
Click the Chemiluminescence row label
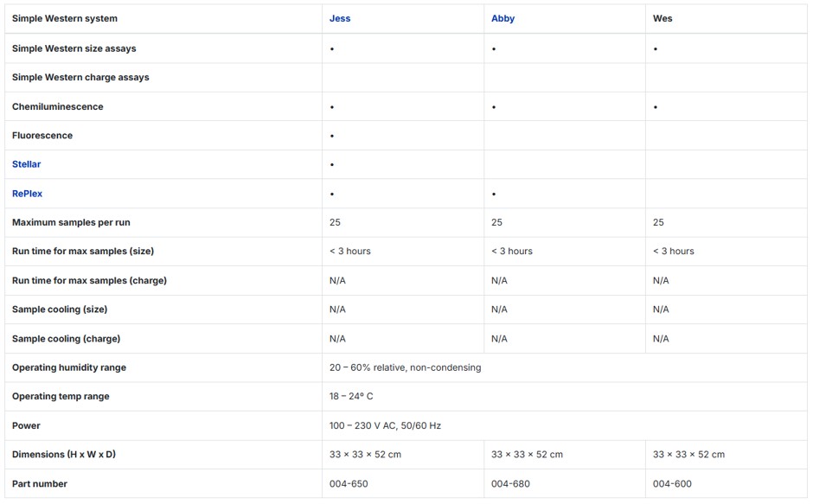pyautogui.click(x=58, y=106)
